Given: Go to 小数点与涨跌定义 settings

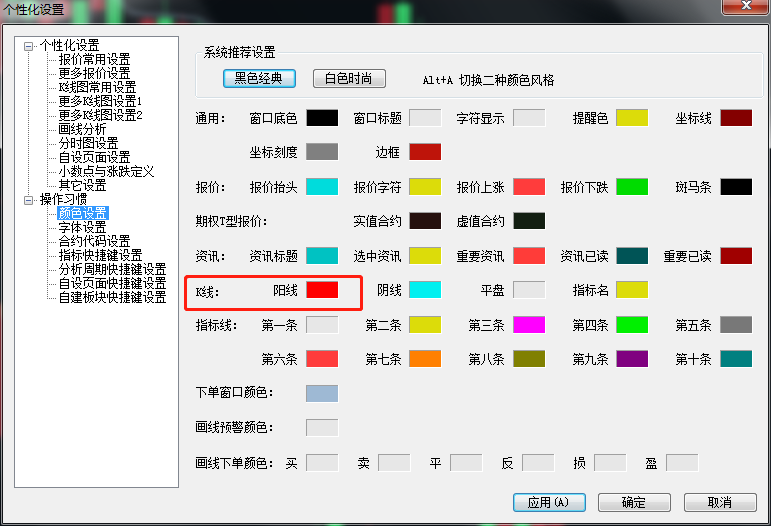Looking at the screenshot, I should pyautogui.click(x=106, y=172).
